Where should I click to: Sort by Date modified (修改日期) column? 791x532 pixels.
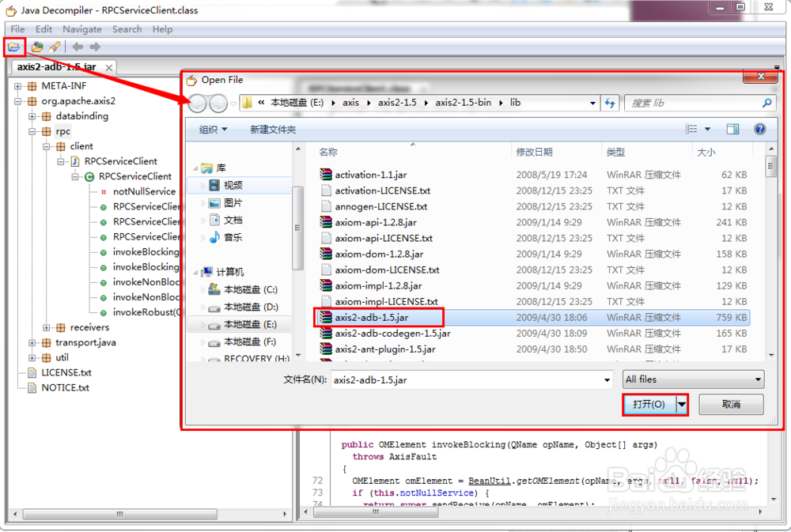coord(534,153)
